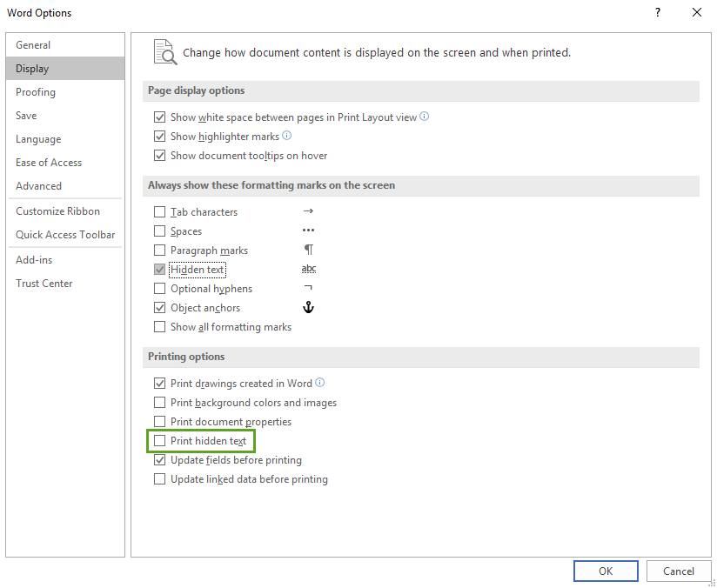Click info icon beside Show white space option
717x588 pixels.
pyautogui.click(x=425, y=117)
